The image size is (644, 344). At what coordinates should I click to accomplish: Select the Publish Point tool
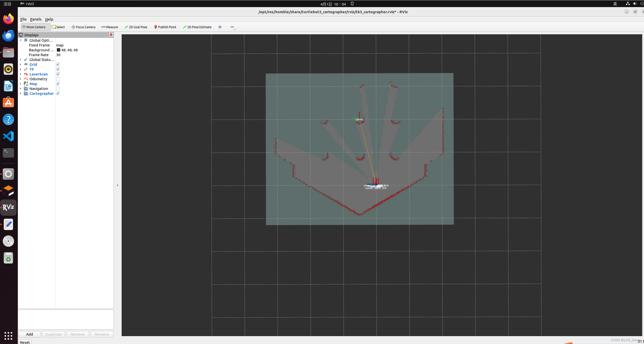(165, 27)
